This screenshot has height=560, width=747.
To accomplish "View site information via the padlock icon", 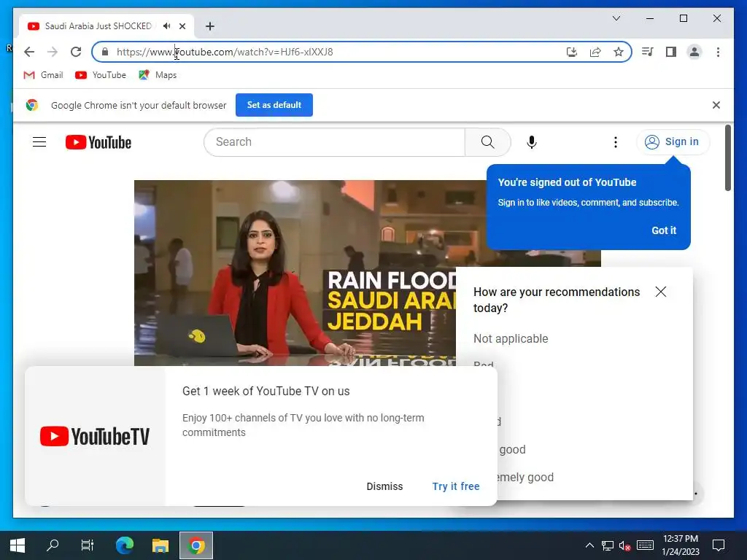I will tap(105, 52).
